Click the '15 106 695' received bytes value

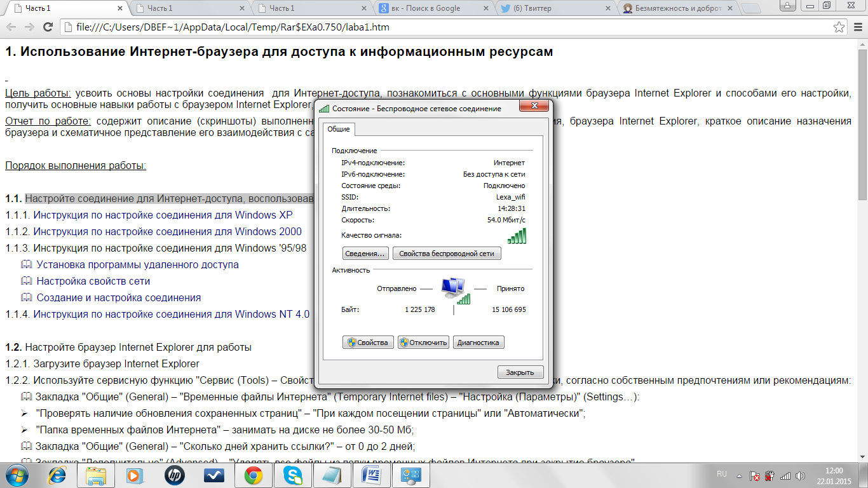point(509,309)
